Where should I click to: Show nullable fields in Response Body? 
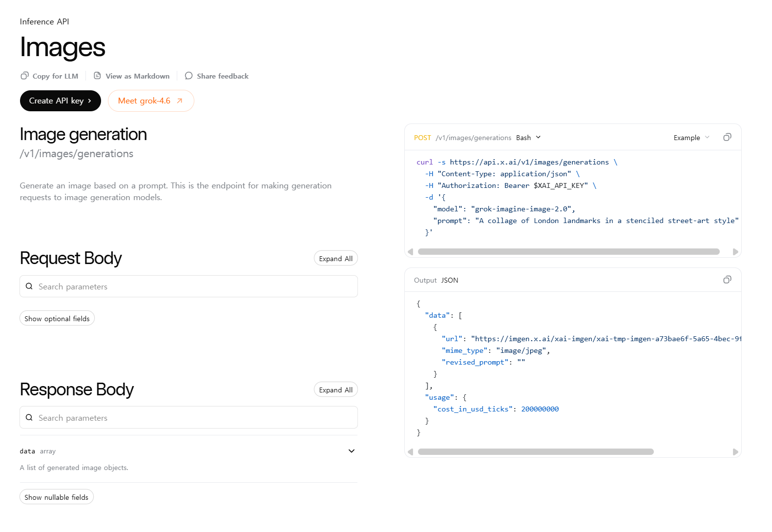tap(57, 497)
